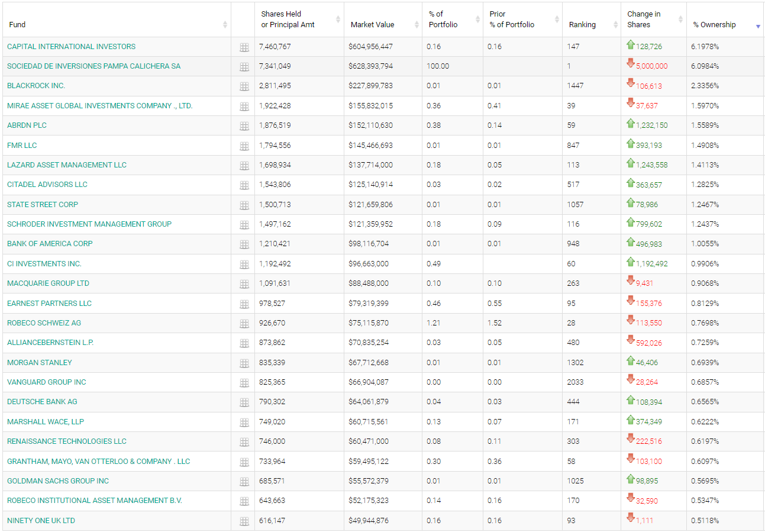Viewport: 765px width, 532px height.
Task: Open ABRDN PLC fund link
Action: pyautogui.click(x=27, y=125)
